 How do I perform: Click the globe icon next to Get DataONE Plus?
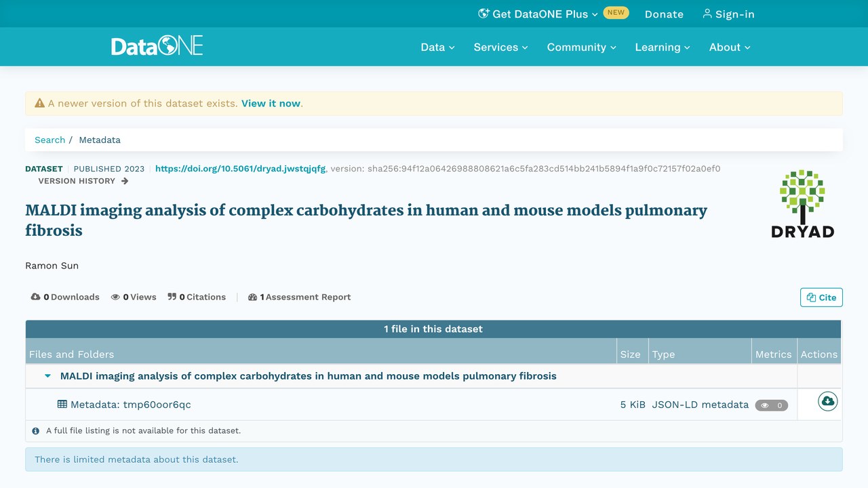pyautogui.click(x=484, y=14)
